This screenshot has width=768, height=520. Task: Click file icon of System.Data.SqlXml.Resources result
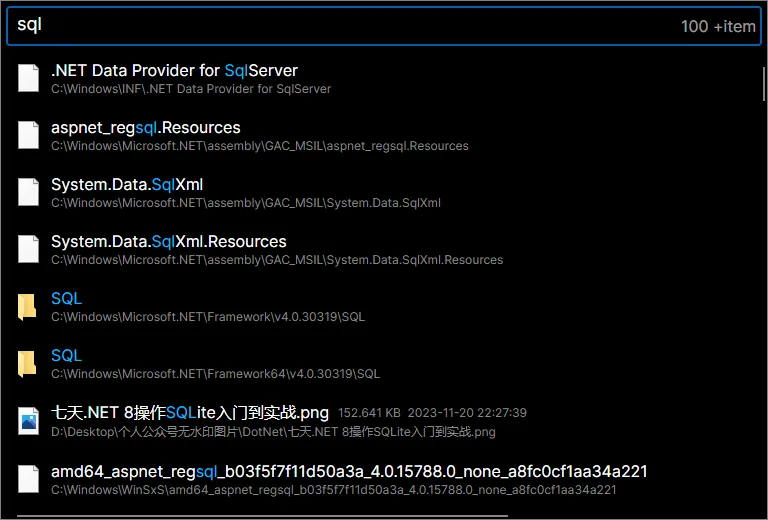point(28,249)
